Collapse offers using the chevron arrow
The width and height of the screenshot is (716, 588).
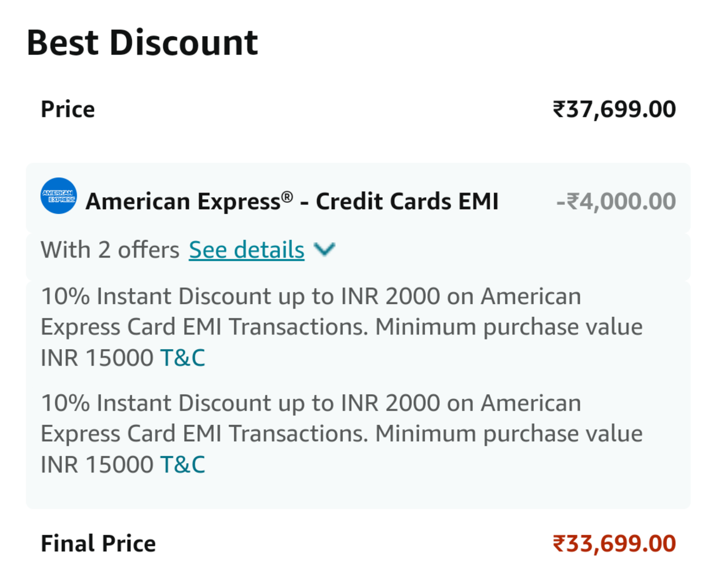pos(324,249)
